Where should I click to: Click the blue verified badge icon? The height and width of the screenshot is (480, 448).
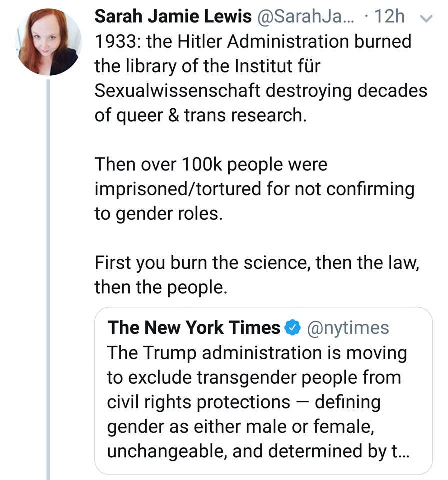(x=292, y=328)
